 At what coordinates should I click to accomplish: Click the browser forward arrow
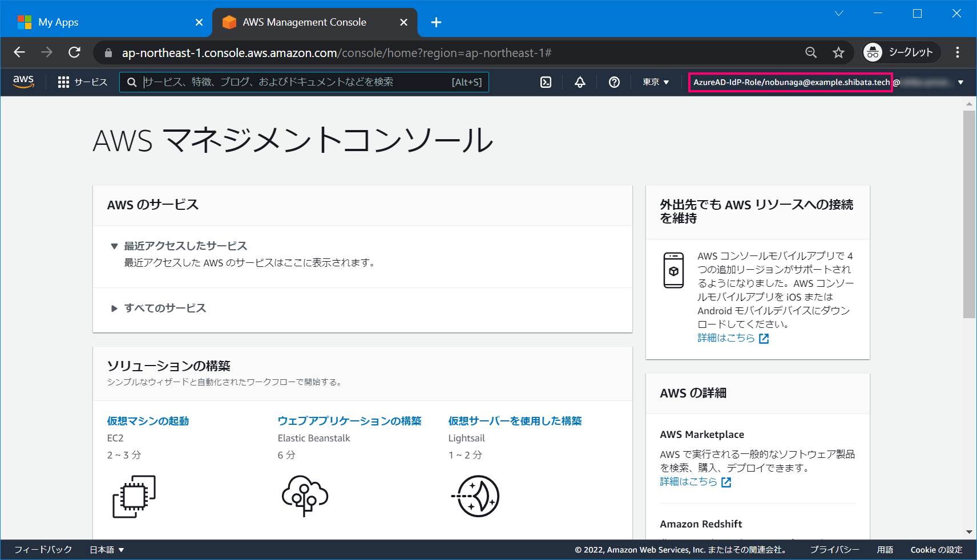(47, 52)
